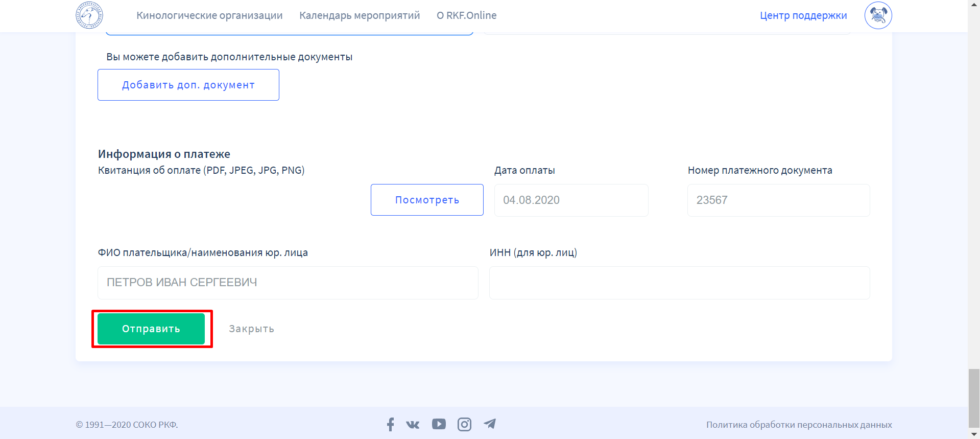Go to Календарь мероприятий

(360, 15)
